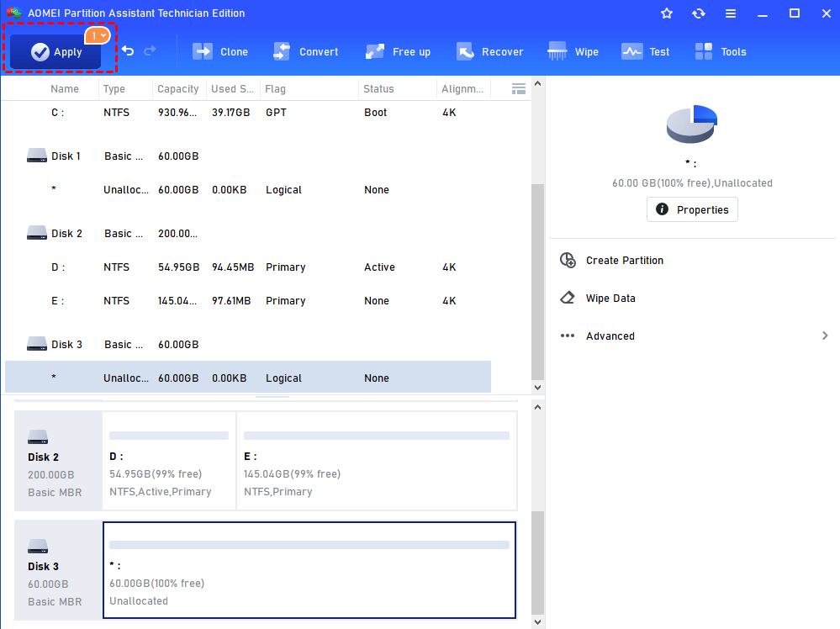This screenshot has height=629, width=840.
Task: Click disk map scroll up arrow
Action: tap(538, 407)
